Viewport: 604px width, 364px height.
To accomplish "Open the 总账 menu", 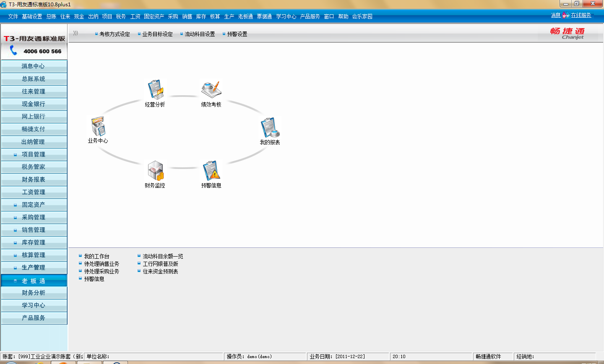I will [51, 16].
